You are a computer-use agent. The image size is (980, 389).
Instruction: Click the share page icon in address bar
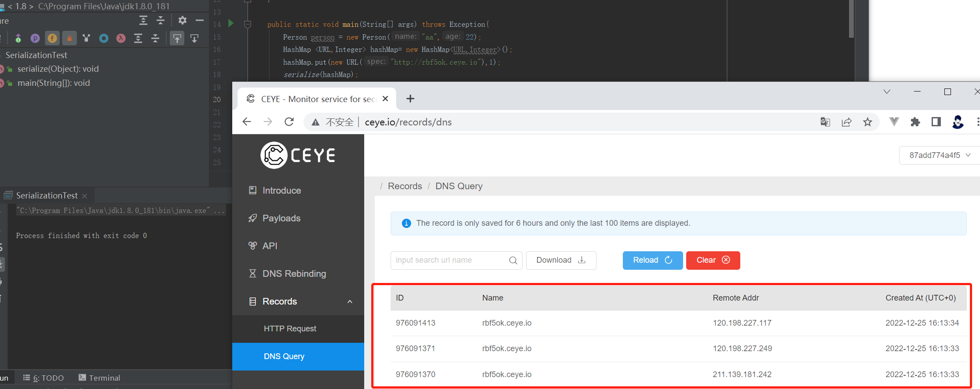coord(846,122)
